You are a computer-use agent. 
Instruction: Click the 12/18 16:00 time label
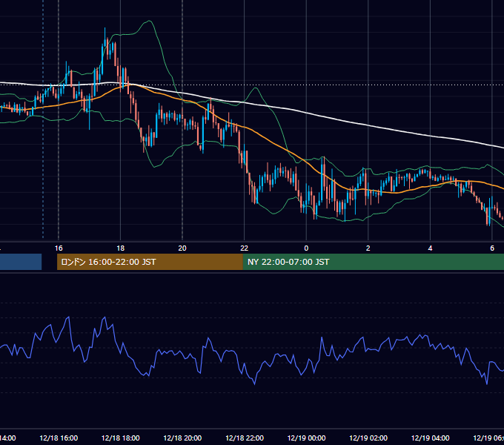(x=59, y=438)
